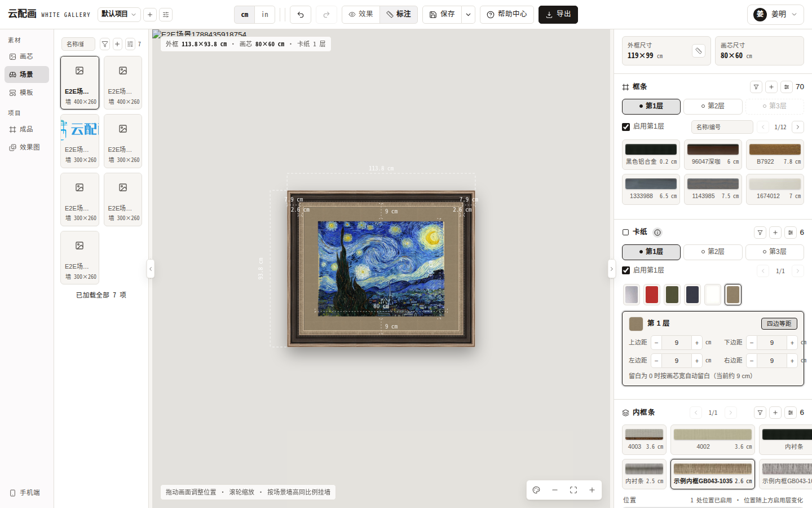Open canvas background palette icon
This screenshot has height=508, width=812.
[536, 490]
